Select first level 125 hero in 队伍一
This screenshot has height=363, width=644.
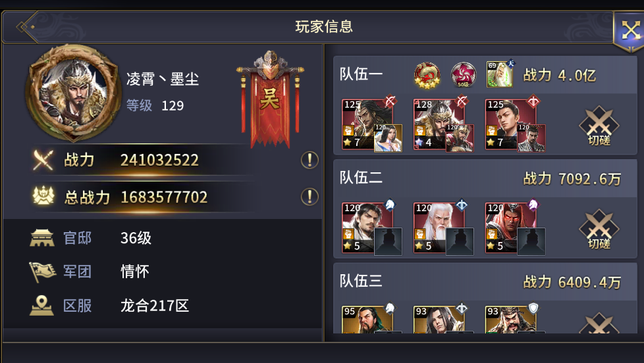pyautogui.click(x=367, y=124)
